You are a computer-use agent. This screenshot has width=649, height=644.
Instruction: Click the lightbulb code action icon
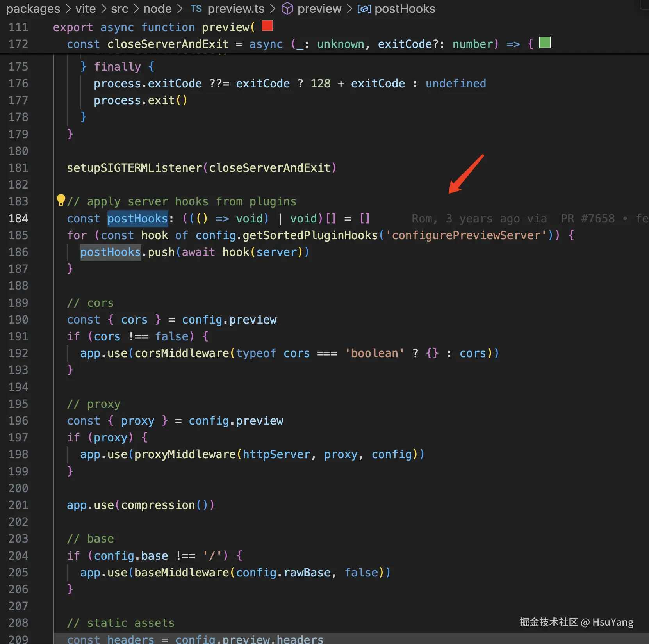click(x=61, y=200)
